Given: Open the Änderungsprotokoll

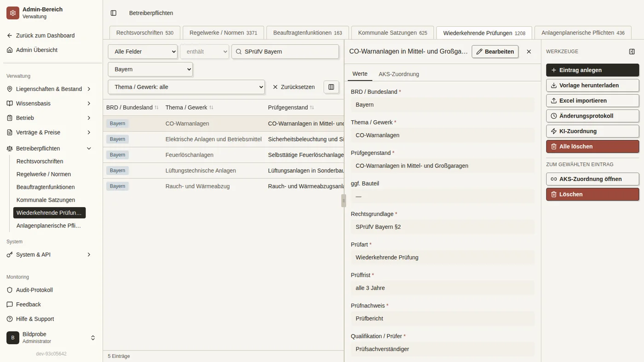Looking at the screenshot, I should point(592,116).
